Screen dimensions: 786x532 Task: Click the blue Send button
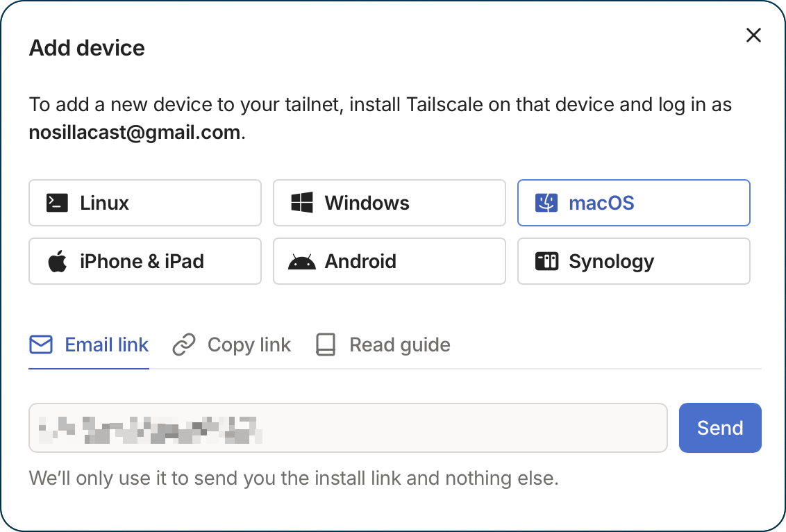(x=720, y=428)
